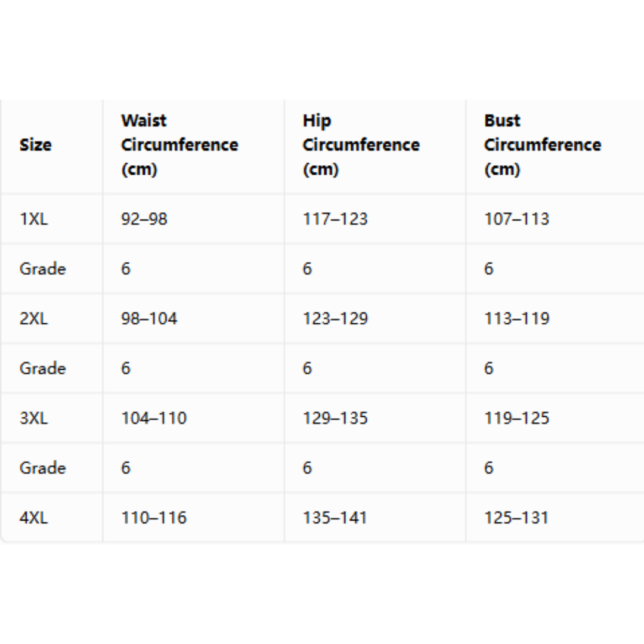
Task: Select the 135–141 hip cell
Action: [x=335, y=518]
